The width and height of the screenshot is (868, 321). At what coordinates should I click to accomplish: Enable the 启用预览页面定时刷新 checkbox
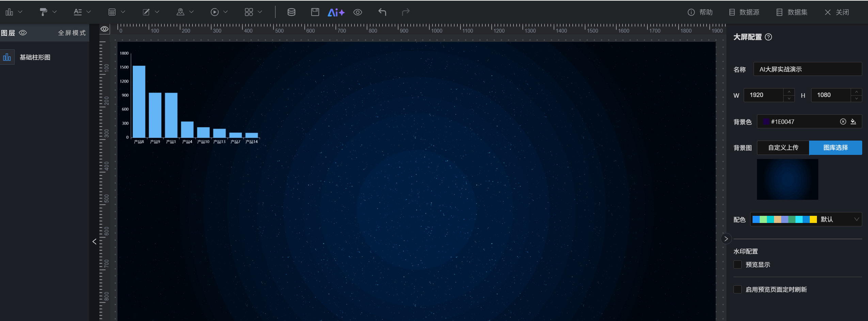tap(738, 289)
